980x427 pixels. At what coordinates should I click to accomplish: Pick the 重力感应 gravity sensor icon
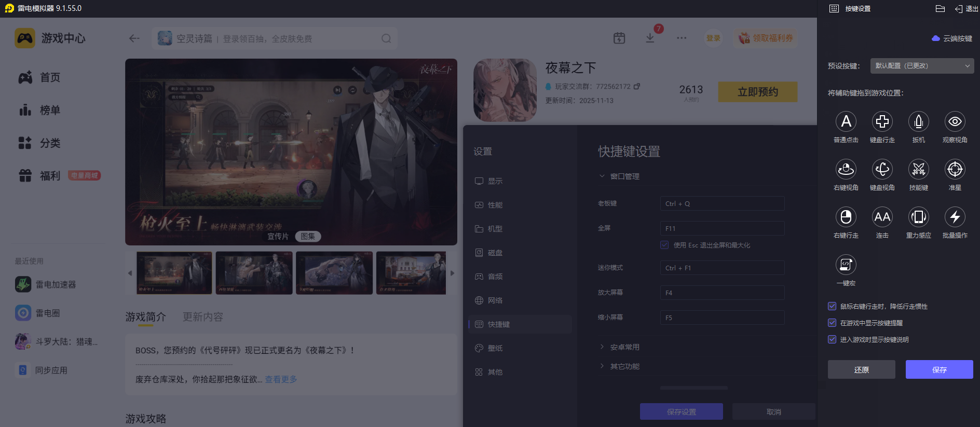tap(918, 217)
